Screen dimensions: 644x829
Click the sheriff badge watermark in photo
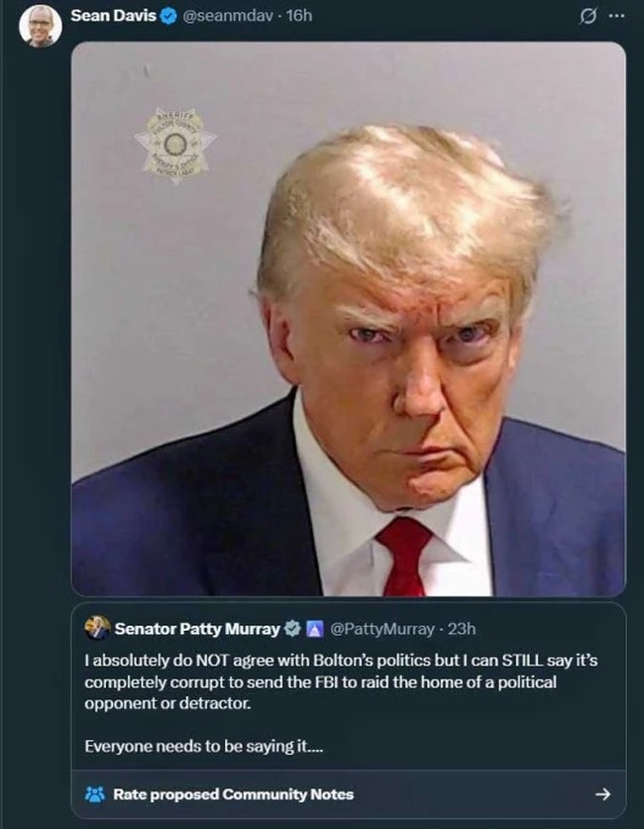click(x=175, y=146)
